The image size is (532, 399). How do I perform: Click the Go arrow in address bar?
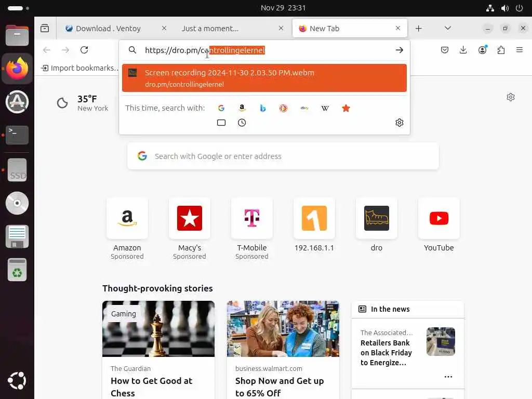[400, 50]
